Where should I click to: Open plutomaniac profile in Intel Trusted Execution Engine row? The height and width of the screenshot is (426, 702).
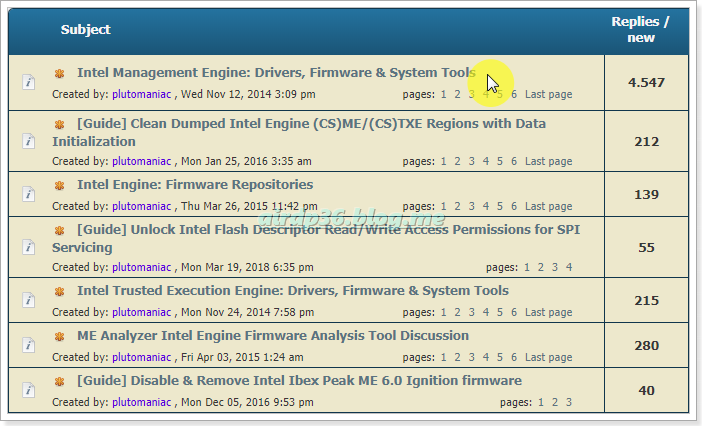tap(141, 312)
